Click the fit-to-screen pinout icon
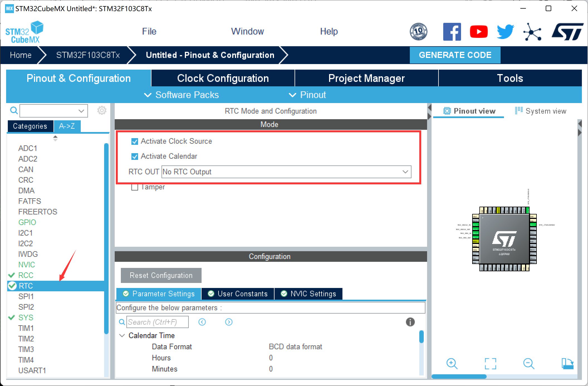The height and width of the screenshot is (386, 588). (490, 363)
